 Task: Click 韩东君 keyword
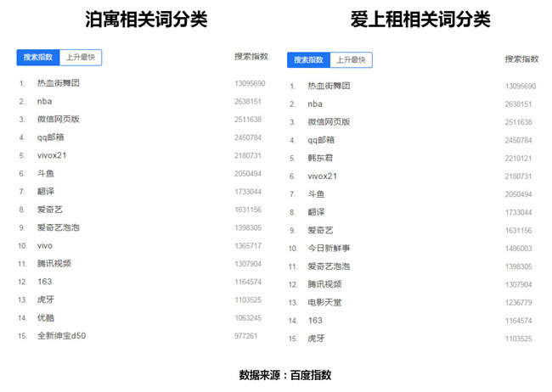point(320,158)
